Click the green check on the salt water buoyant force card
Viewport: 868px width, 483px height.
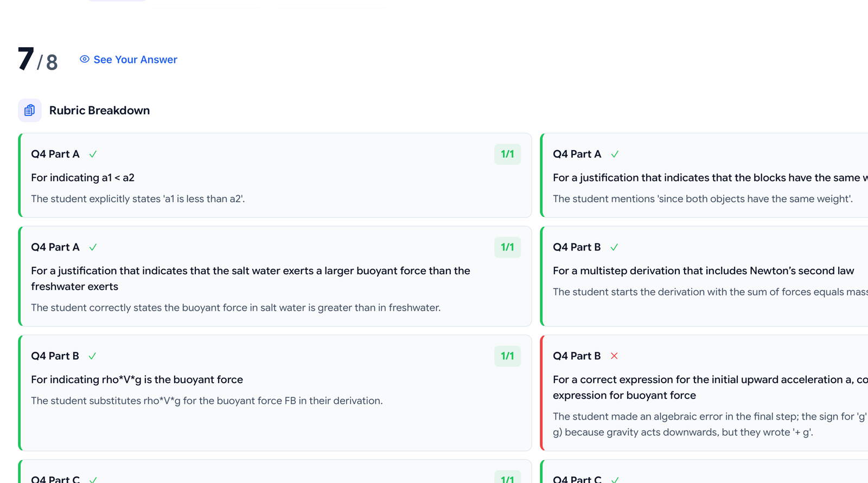point(93,247)
